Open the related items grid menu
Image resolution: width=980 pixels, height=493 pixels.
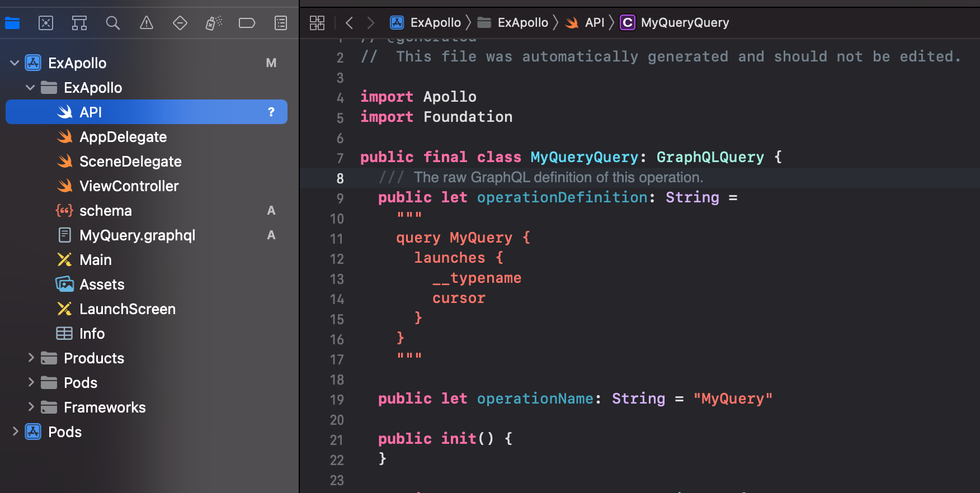coord(317,23)
